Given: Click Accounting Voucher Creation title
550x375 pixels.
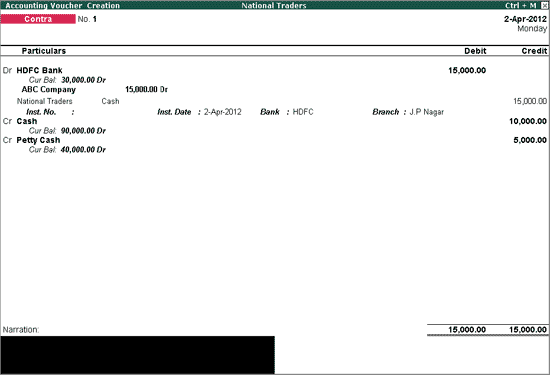Looking at the screenshot, I should pos(62,5).
